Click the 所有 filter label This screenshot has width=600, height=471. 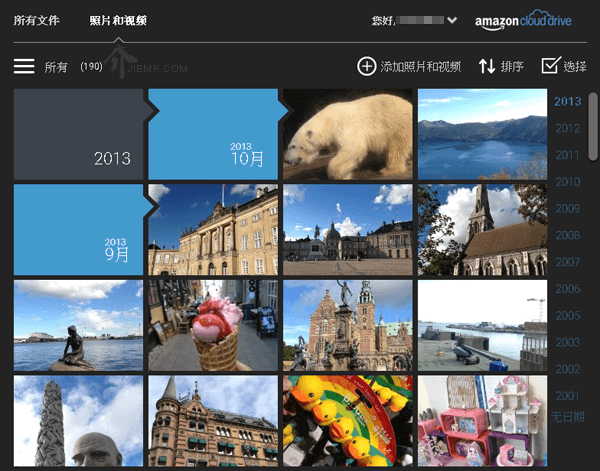coord(56,67)
